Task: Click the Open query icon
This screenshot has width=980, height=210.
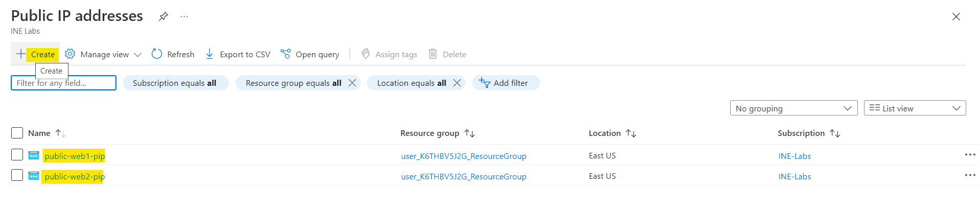Action: [x=286, y=54]
